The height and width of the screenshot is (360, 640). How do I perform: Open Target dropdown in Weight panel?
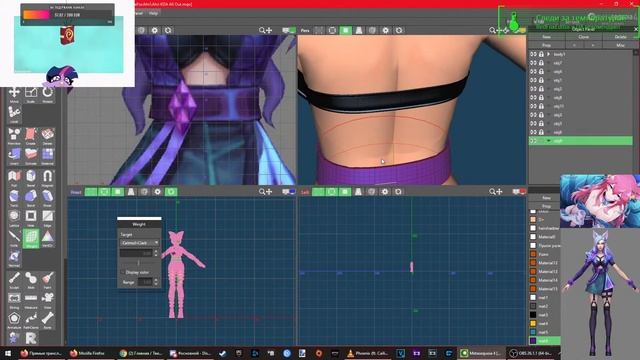(x=139, y=243)
